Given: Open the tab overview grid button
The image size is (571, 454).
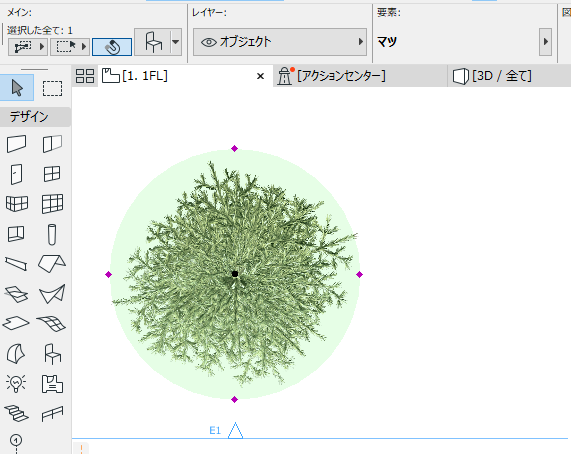Looking at the screenshot, I should [85, 76].
